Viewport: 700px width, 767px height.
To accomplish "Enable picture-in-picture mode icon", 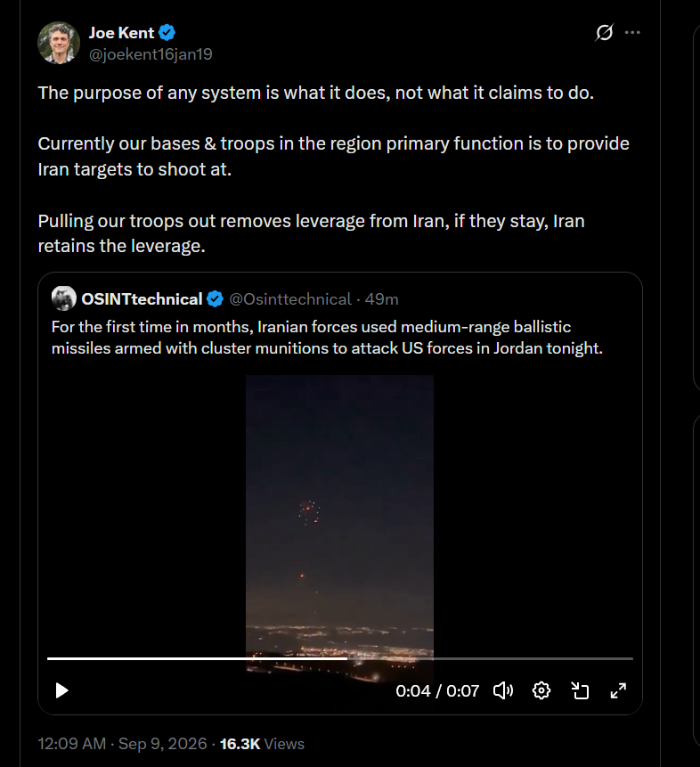I will click(x=580, y=690).
